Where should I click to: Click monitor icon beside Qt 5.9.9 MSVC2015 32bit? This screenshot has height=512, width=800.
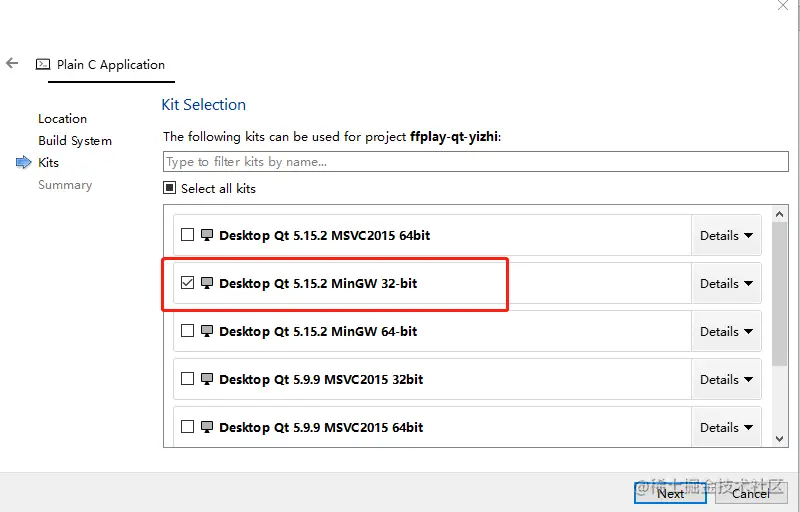coord(207,380)
